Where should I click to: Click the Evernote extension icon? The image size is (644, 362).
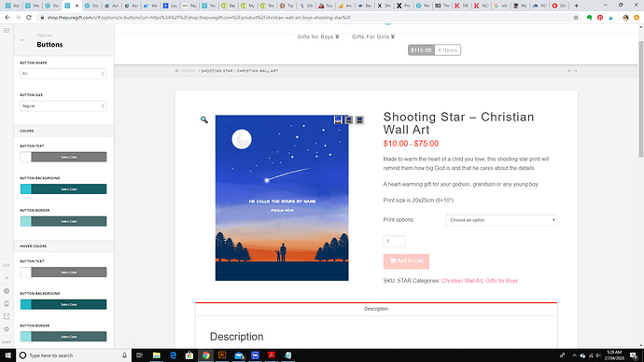(589, 18)
